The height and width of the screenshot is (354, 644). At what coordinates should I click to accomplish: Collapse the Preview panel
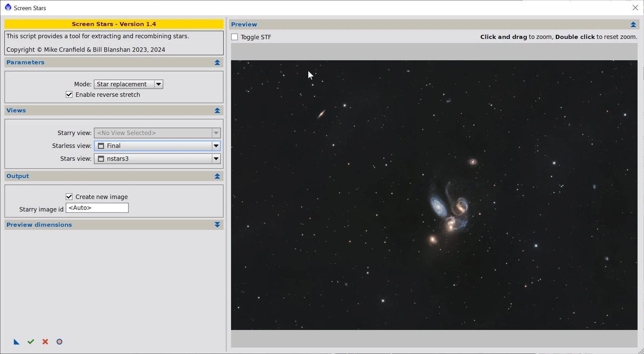633,25
